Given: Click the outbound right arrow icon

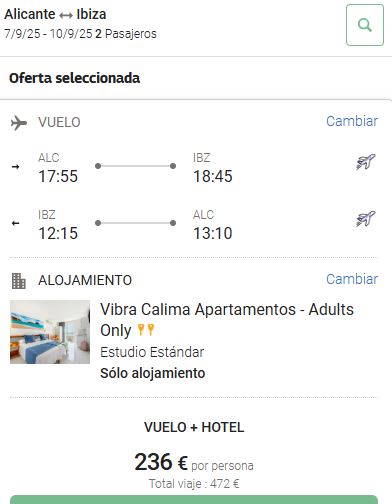Looking at the screenshot, I should pos(15,166).
